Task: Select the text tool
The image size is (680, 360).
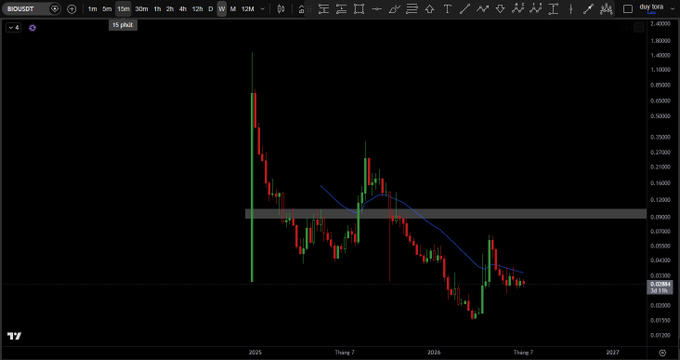Action: (447, 9)
